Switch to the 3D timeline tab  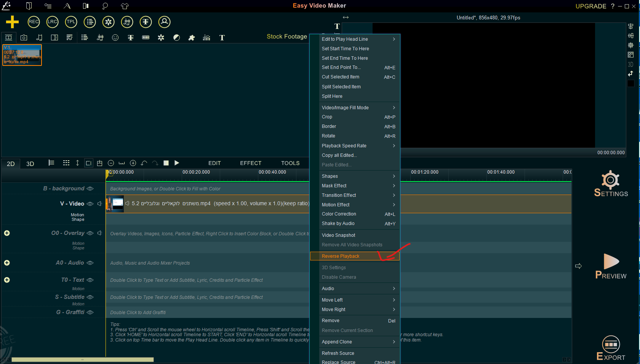point(30,164)
